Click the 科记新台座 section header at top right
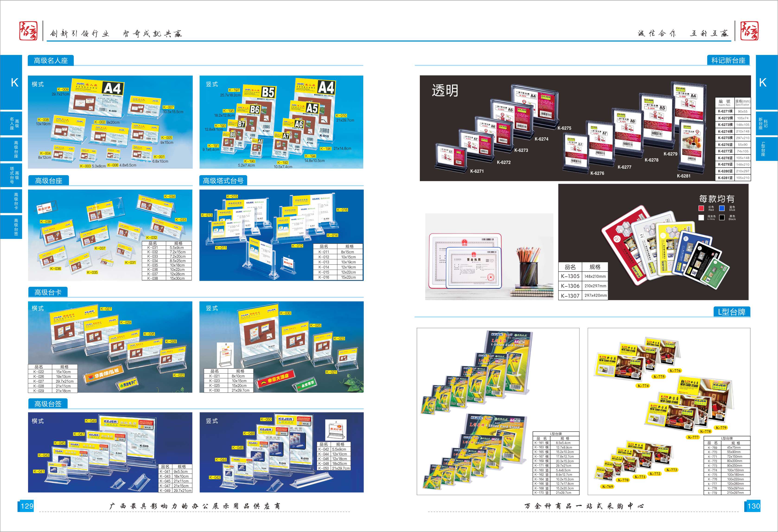The height and width of the screenshot is (532, 778). click(728, 61)
